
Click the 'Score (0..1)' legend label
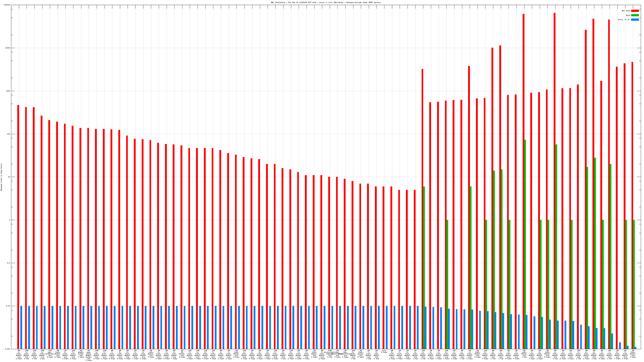click(624, 20)
